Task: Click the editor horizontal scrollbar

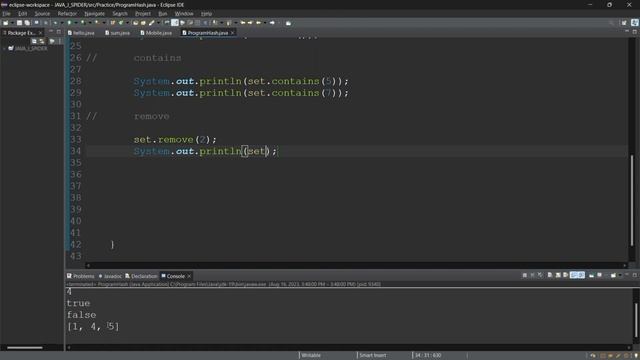Action: point(356,265)
